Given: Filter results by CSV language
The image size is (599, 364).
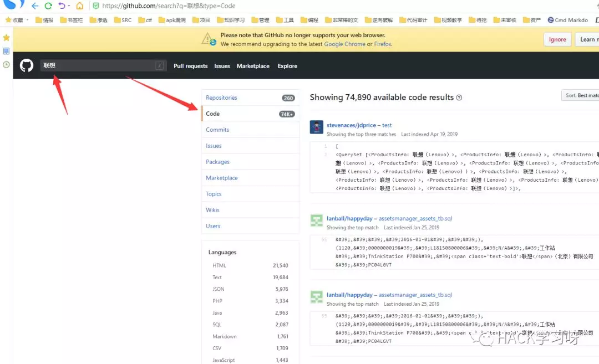Looking at the screenshot, I should coord(250,348).
